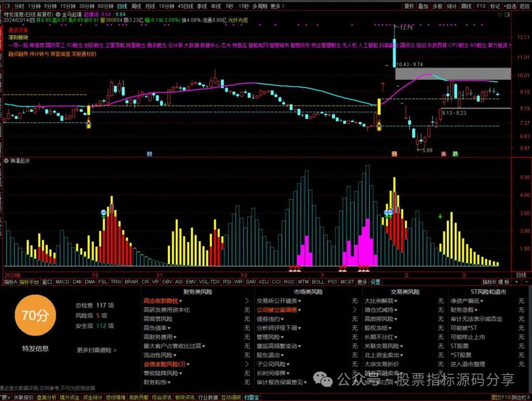The height and width of the screenshot is (401, 532).
Task: Click the 统计 button
Action: click(x=452, y=6)
